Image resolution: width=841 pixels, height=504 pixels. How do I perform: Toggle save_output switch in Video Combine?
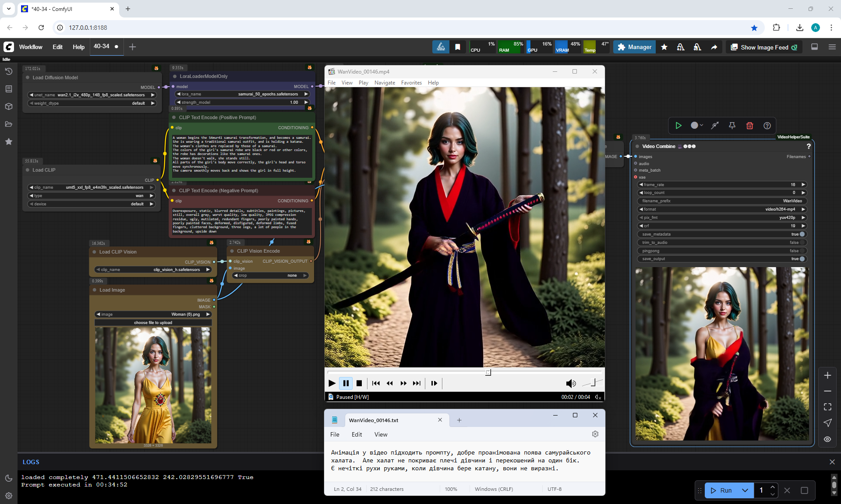click(802, 259)
